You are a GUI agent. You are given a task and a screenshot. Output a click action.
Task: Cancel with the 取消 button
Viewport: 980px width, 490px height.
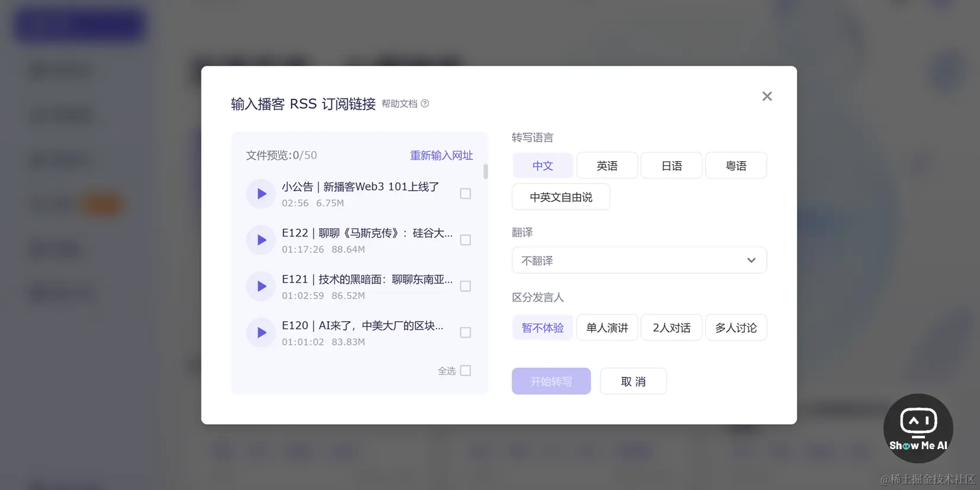click(633, 381)
